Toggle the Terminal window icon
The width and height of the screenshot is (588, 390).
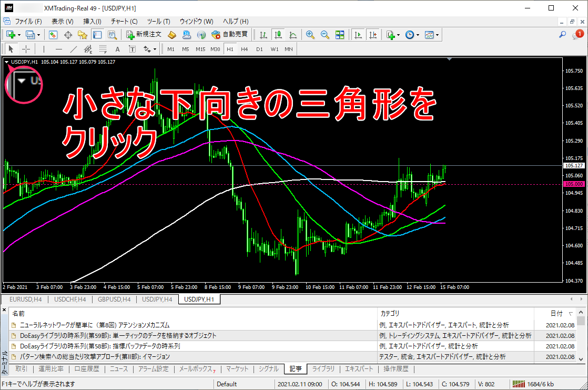point(97,35)
